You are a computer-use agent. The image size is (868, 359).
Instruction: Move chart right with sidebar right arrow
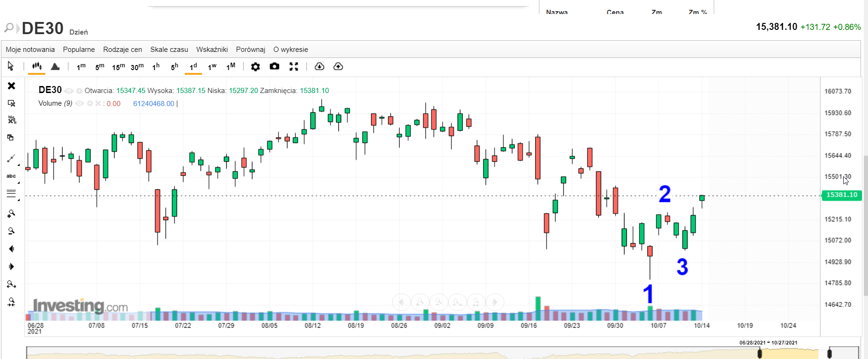[11, 266]
